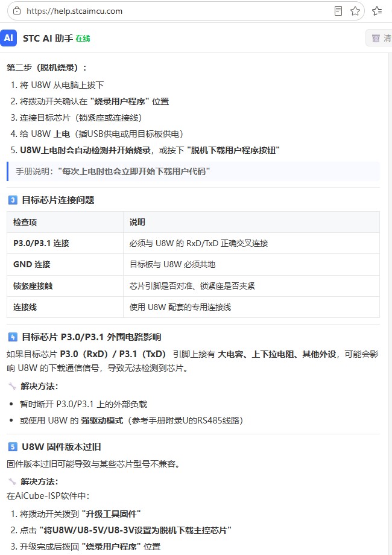
Task: Click the STC AI 助手 title
Action: click(x=48, y=38)
